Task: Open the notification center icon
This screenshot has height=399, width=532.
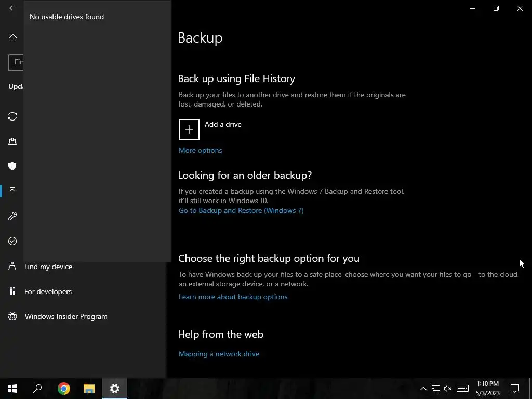Action: (515, 389)
